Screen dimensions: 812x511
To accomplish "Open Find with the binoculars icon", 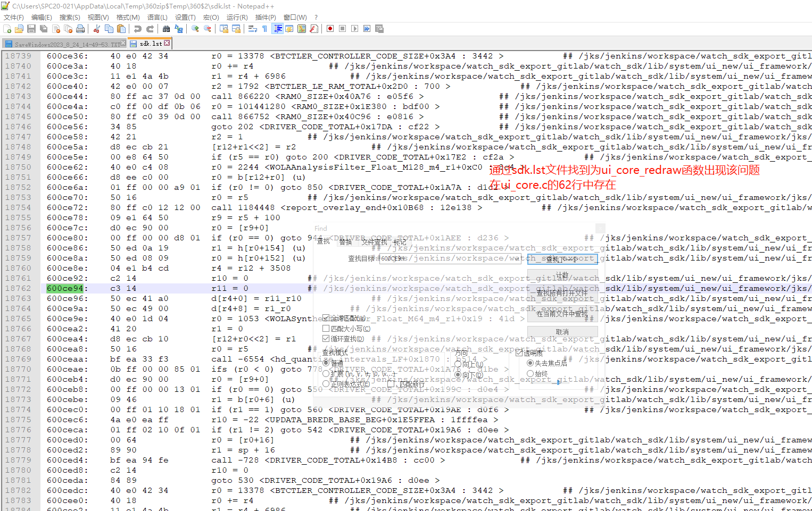I will (167, 29).
